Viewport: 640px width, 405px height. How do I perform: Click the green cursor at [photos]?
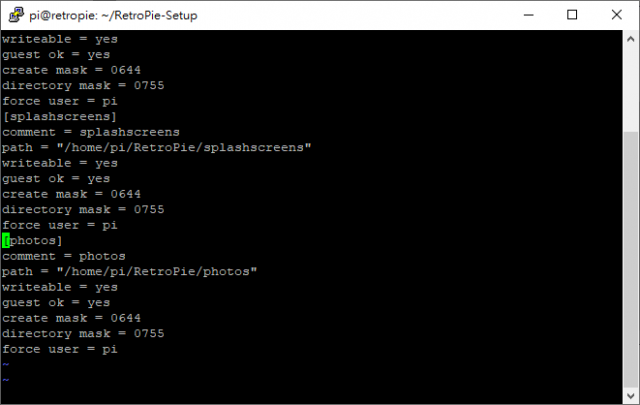point(6,240)
